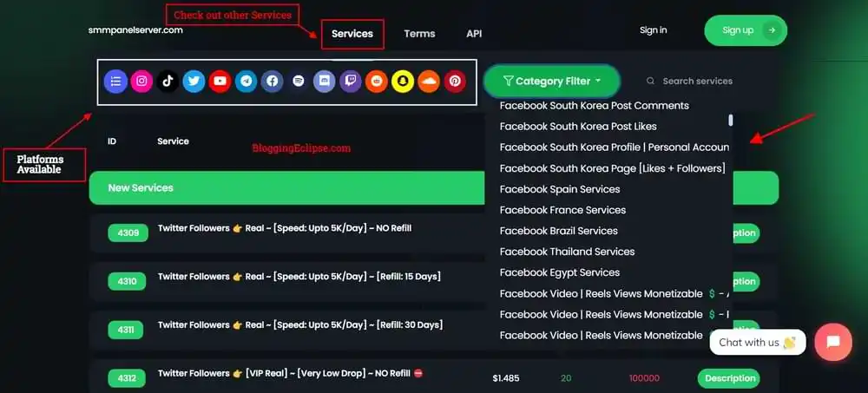Filter services by Twitter icon
This screenshot has height=393, width=868.
[x=194, y=82]
